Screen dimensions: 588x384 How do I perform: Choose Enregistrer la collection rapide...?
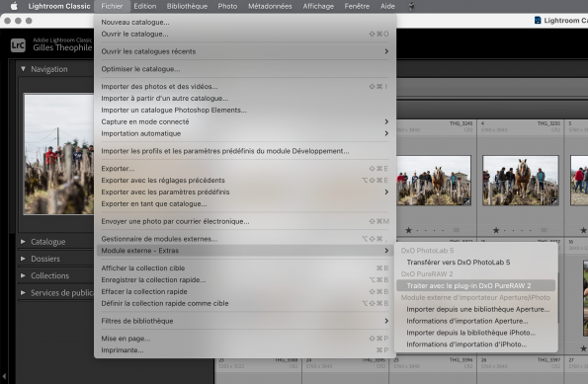coord(245,279)
